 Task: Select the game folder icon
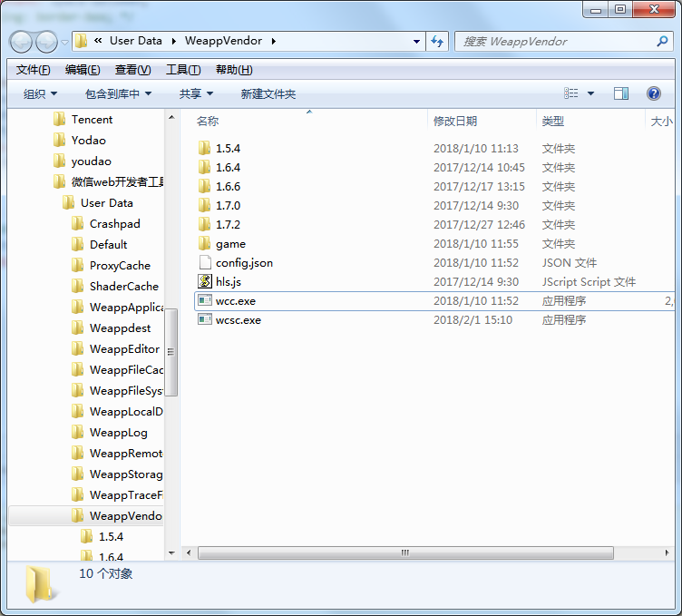point(204,244)
